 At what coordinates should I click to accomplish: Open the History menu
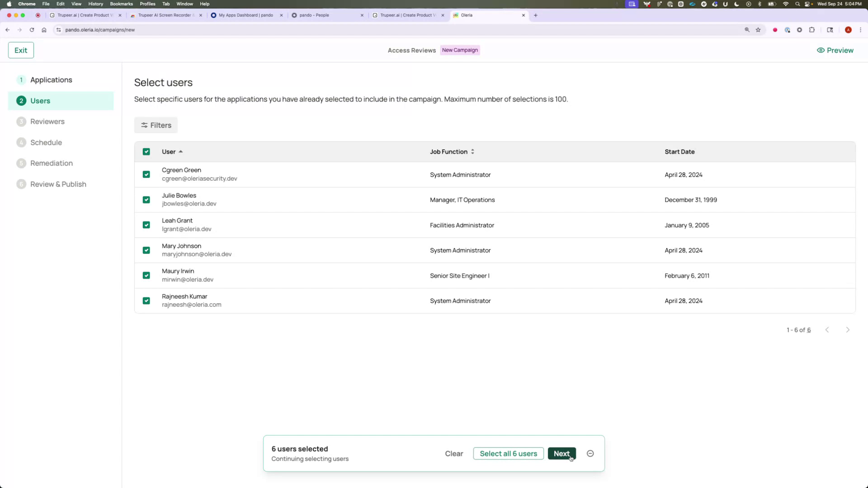95,4
